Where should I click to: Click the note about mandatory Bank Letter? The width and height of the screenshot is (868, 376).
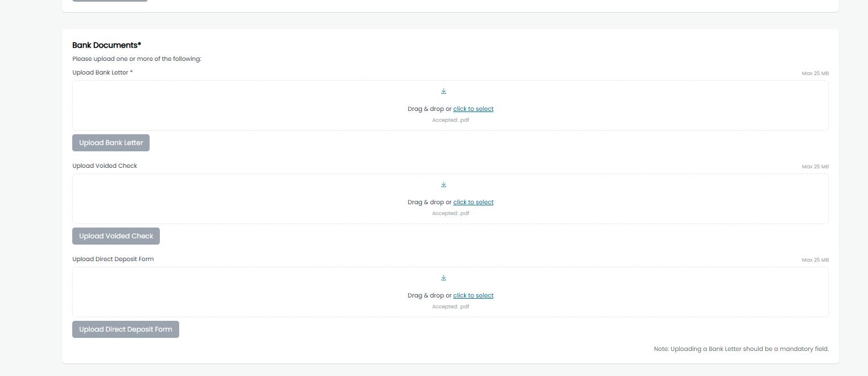pos(741,349)
